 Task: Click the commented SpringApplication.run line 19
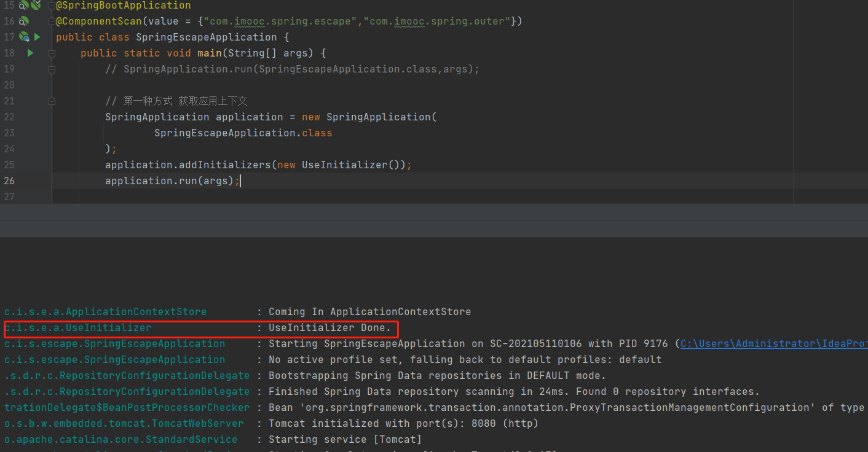pos(292,69)
